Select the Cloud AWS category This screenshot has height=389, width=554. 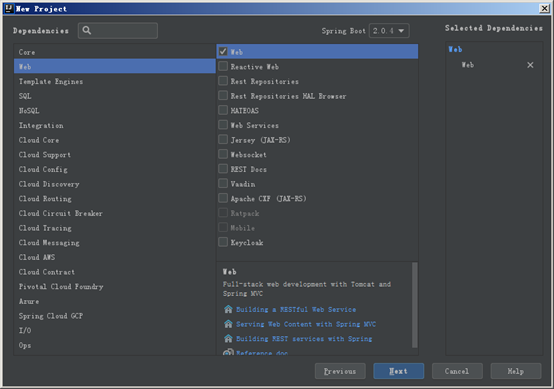pos(115,257)
